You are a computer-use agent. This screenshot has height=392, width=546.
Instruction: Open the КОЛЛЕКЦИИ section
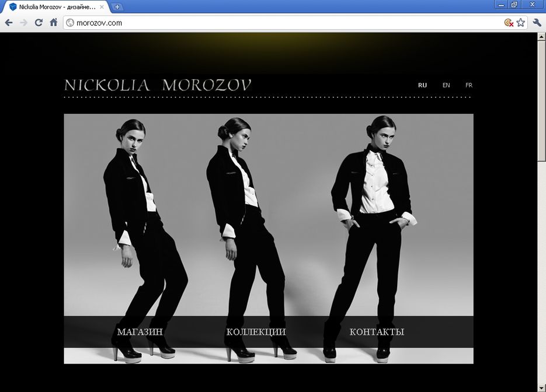[256, 332]
